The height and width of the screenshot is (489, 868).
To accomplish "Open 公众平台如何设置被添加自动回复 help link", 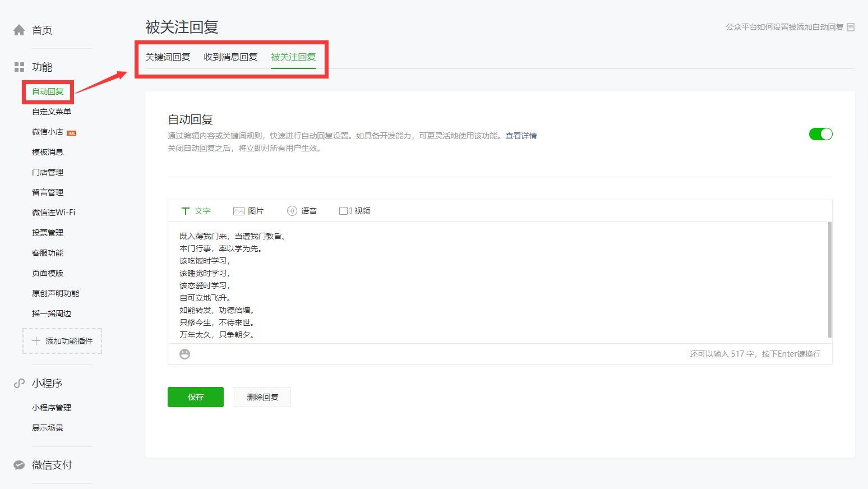I will tap(784, 27).
